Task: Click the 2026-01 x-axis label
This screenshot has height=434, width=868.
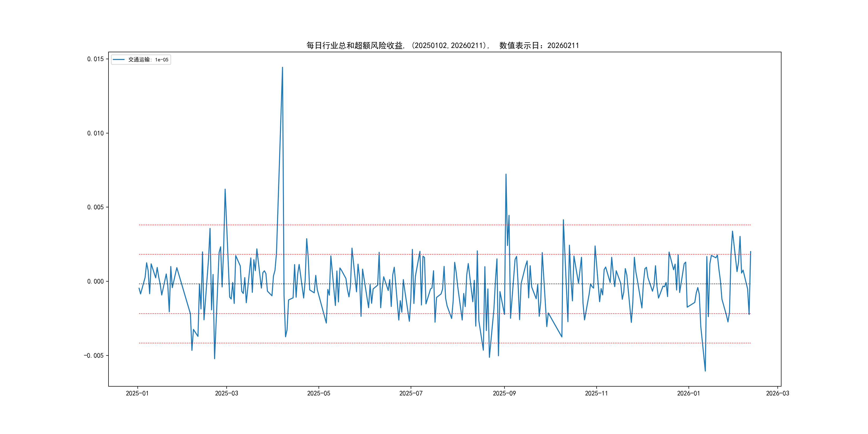Action: pos(689,393)
